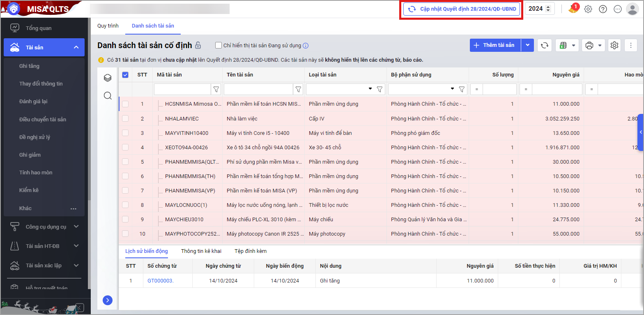Open the Loại tài sản filter dropdown
The height and width of the screenshot is (315, 644).
pos(370,89)
